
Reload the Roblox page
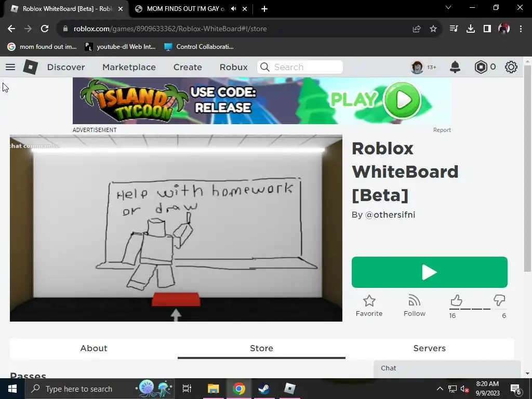pos(45,29)
